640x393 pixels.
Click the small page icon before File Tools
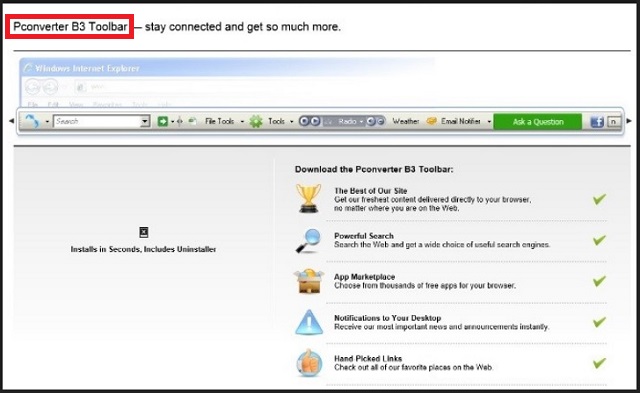point(192,121)
